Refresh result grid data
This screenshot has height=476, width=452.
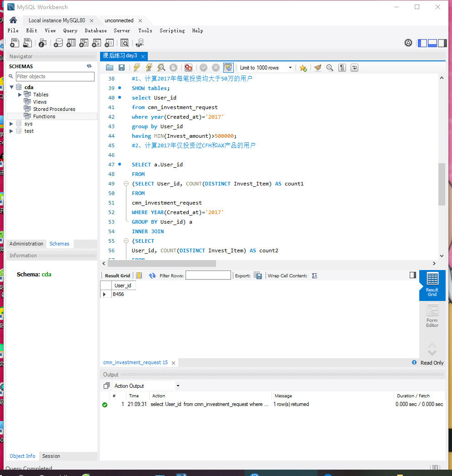pos(152,276)
